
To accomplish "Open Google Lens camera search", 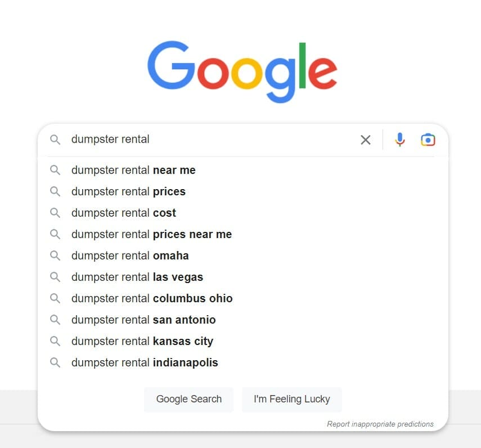I will tap(428, 139).
